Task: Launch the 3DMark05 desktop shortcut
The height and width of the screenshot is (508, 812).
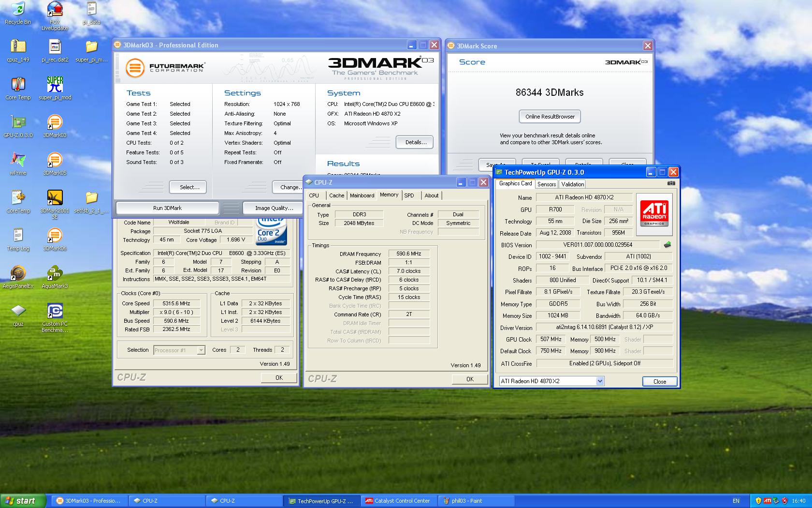Action: coord(55,164)
